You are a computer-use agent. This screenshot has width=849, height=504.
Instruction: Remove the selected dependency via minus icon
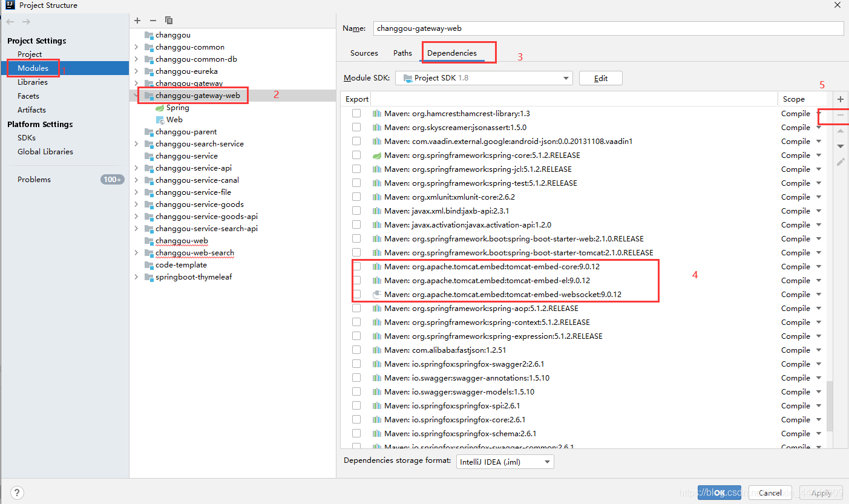point(840,116)
